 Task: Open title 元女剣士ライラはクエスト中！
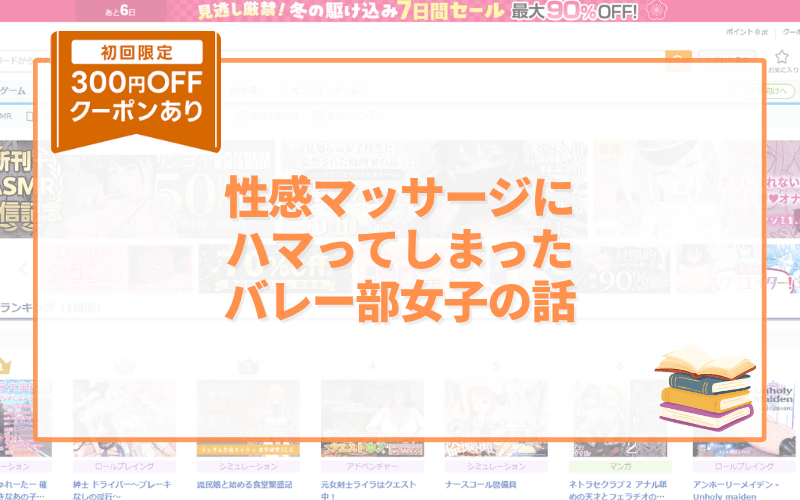pos(368,489)
